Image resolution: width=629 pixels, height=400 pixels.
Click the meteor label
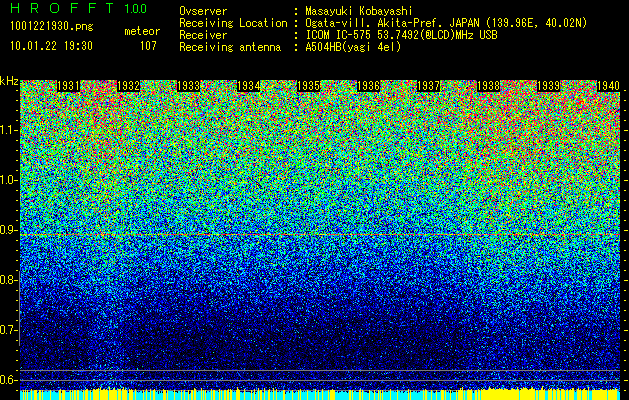[x=142, y=31]
